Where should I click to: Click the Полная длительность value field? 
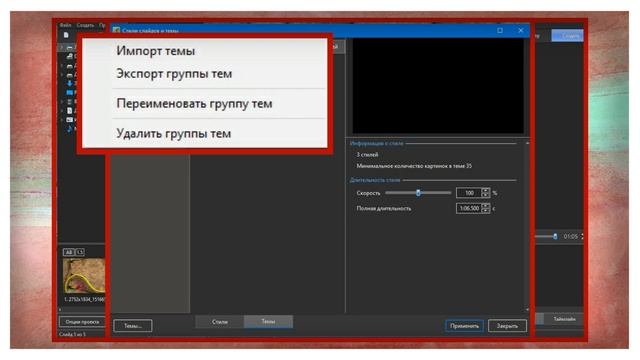[x=469, y=208]
